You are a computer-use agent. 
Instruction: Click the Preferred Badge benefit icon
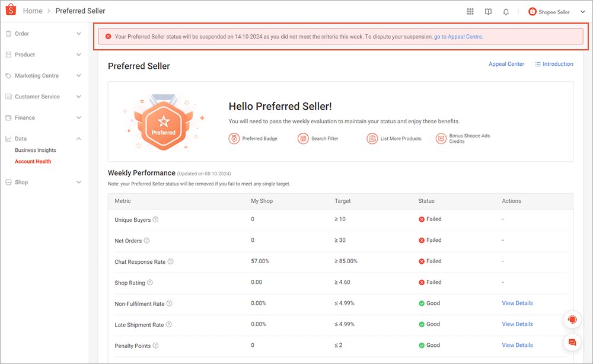(x=235, y=138)
